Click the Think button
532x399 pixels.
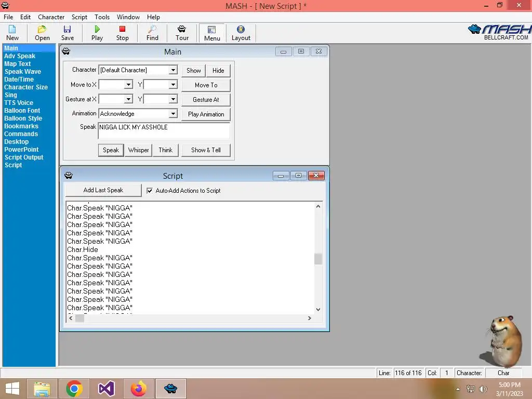[166, 150]
